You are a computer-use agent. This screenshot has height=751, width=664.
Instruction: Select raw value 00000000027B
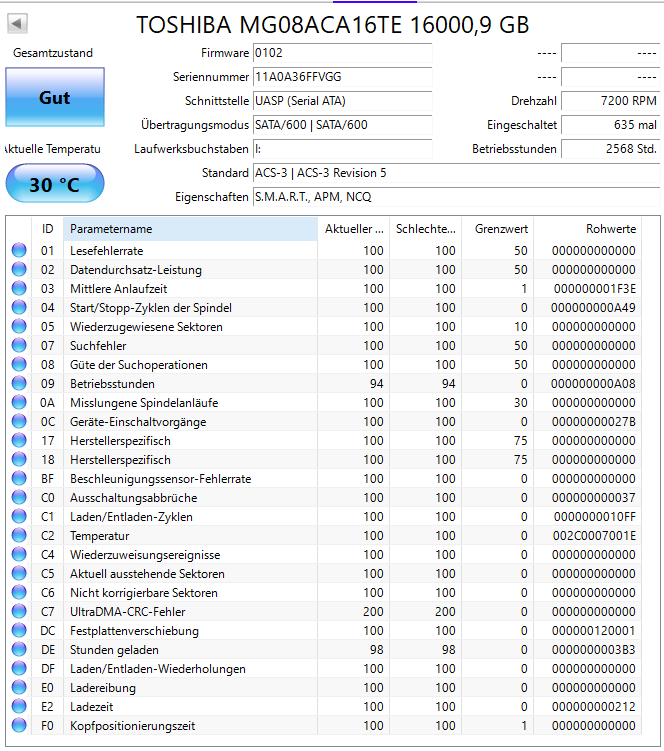[x=594, y=421]
